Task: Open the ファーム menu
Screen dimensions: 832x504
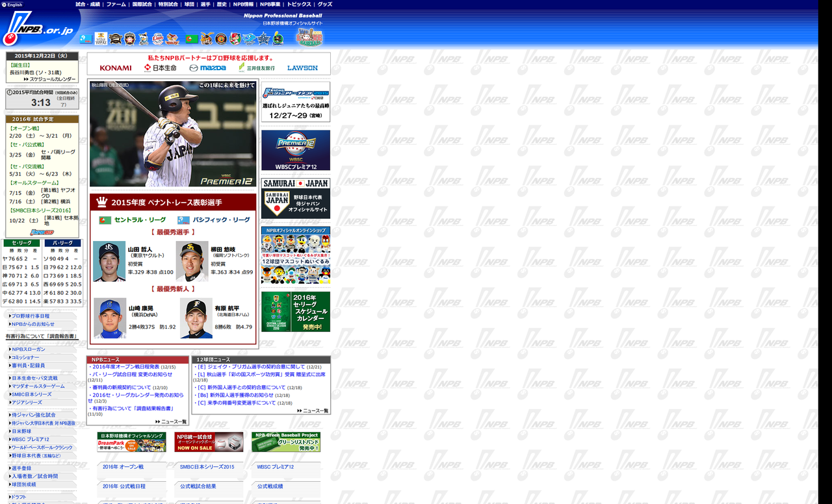Action: (x=116, y=5)
